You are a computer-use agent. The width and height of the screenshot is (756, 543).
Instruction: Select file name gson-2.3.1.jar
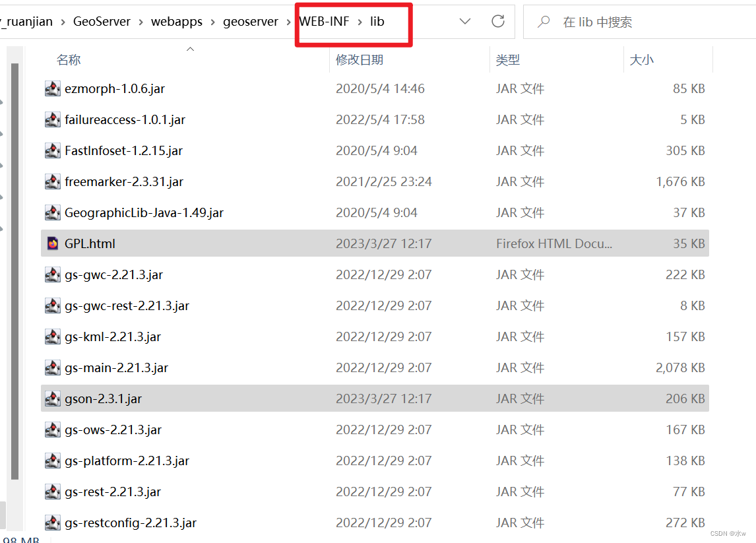coord(103,399)
